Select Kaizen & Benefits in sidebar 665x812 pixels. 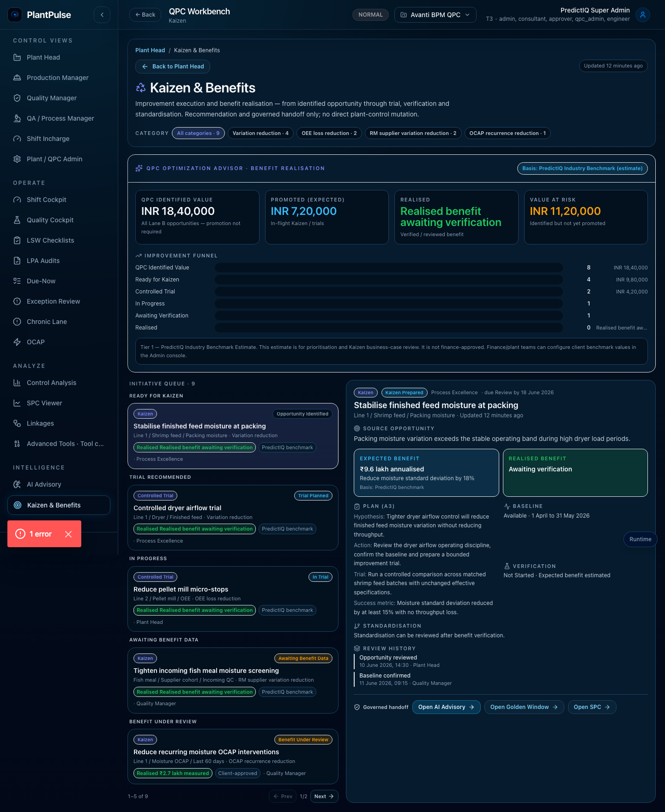coord(59,505)
